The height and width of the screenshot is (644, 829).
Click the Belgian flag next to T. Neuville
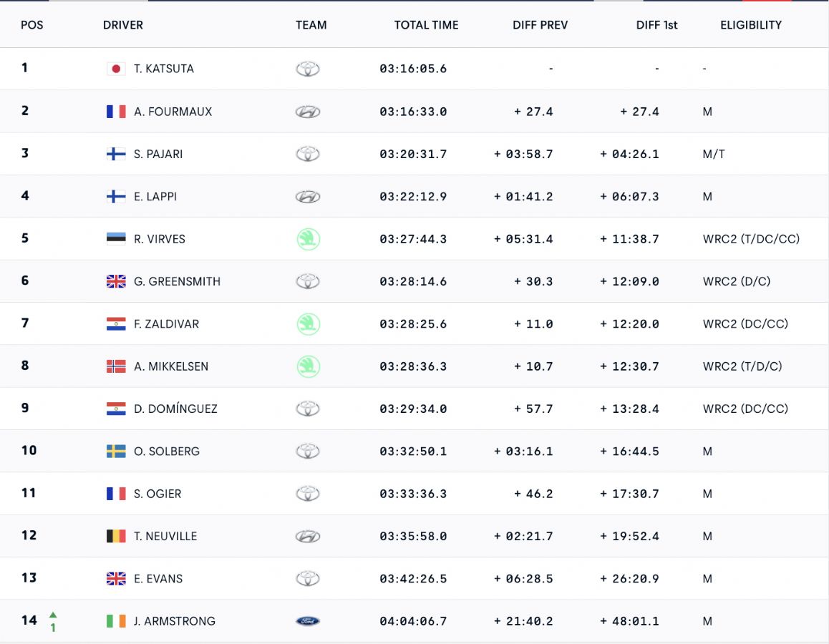pyautogui.click(x=116, y=536)
